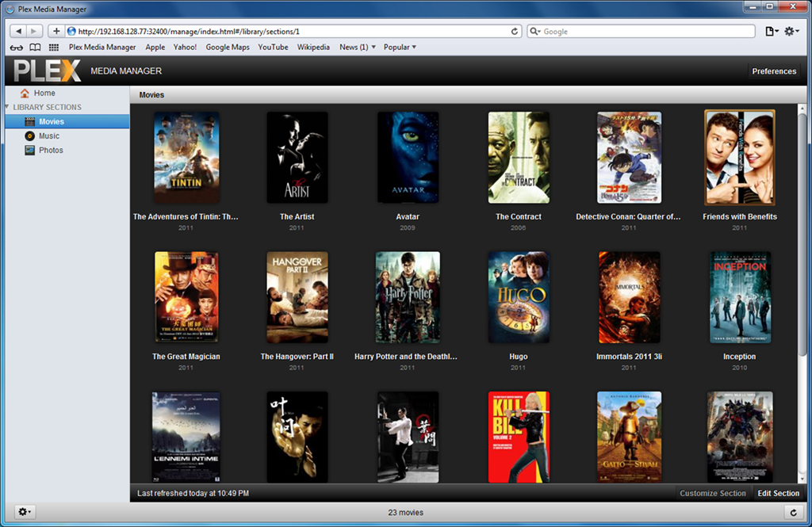Open The Hangover Part II poster

tap(297, 297)
